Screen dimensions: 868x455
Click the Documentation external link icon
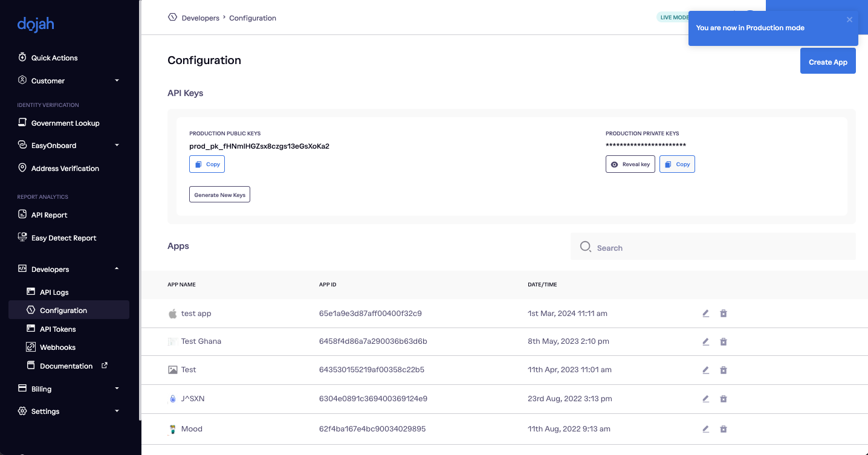click(104, 365)
